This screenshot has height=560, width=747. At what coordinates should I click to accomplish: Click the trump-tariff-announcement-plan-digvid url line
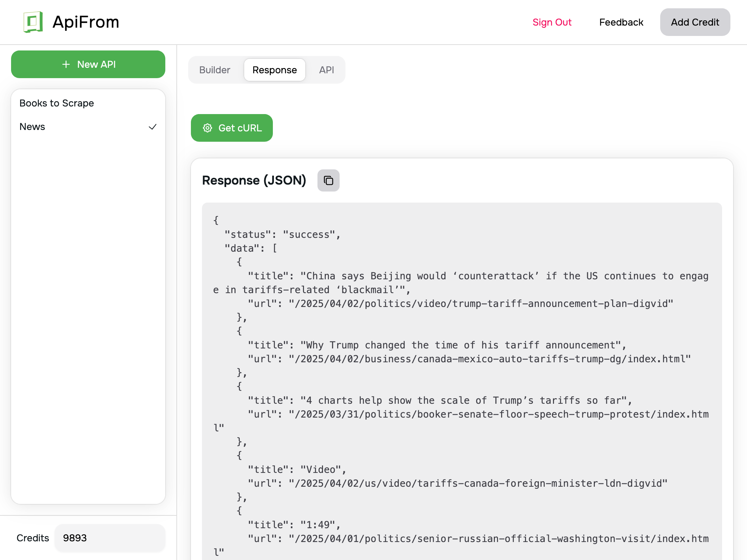point(460,304)
